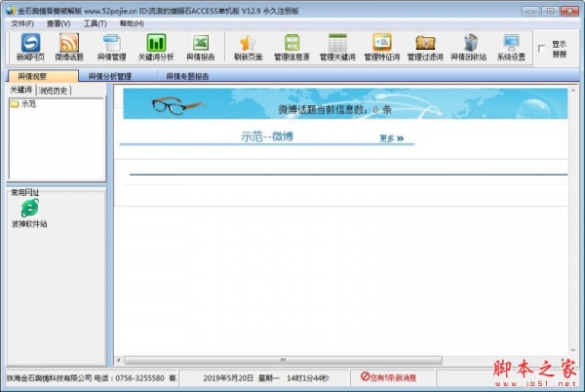Open 管理信息源 manage info sources
This screenshot has height=392, width=585.
coord(292,48)
